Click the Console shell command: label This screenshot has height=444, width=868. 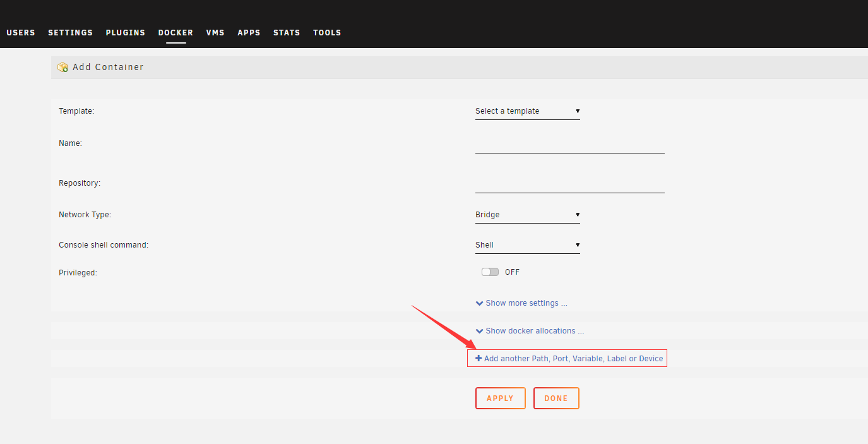(104, 245)
